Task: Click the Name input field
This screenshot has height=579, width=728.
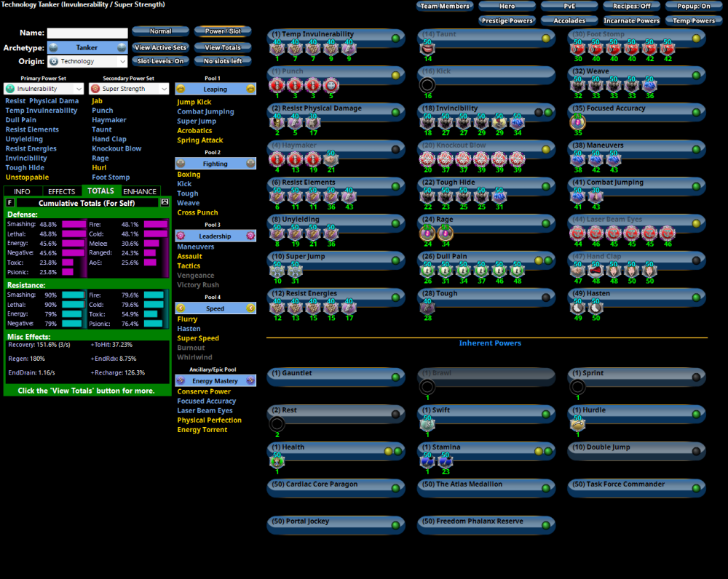Action: click(x=87, y=32)
